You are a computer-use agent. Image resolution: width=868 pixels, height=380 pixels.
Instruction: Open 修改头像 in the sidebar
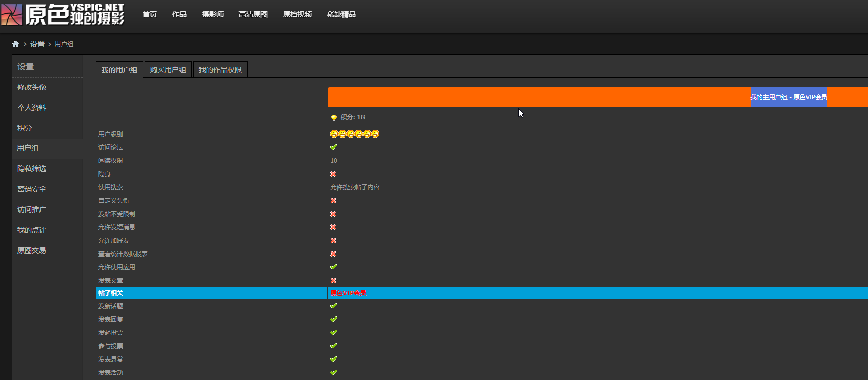click(32, 87)
